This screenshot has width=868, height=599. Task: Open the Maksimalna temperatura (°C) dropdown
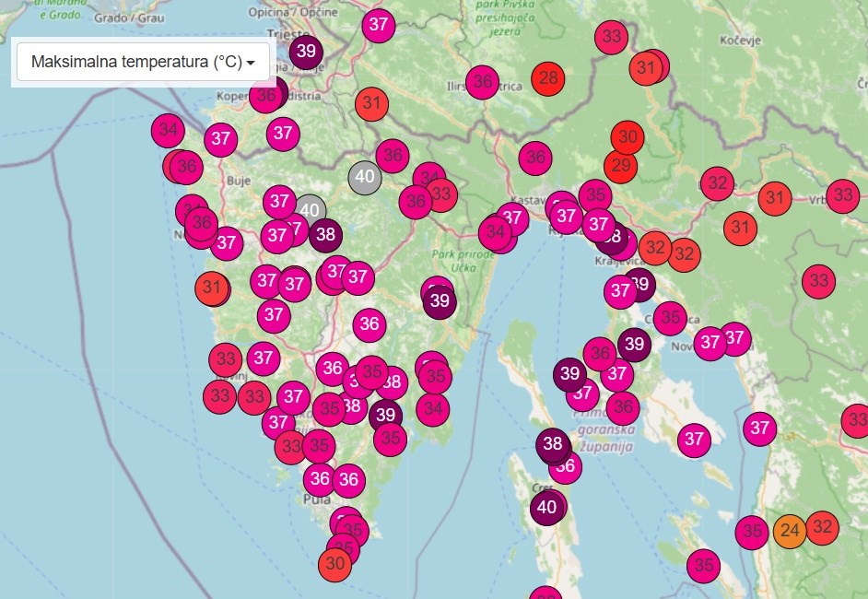point(143,62)
